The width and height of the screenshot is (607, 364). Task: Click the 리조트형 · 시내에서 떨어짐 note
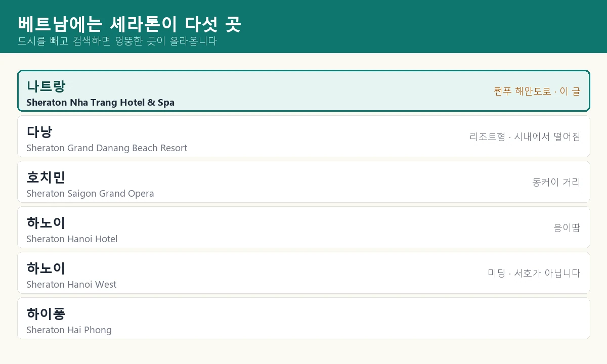click(x=525, y=136)
